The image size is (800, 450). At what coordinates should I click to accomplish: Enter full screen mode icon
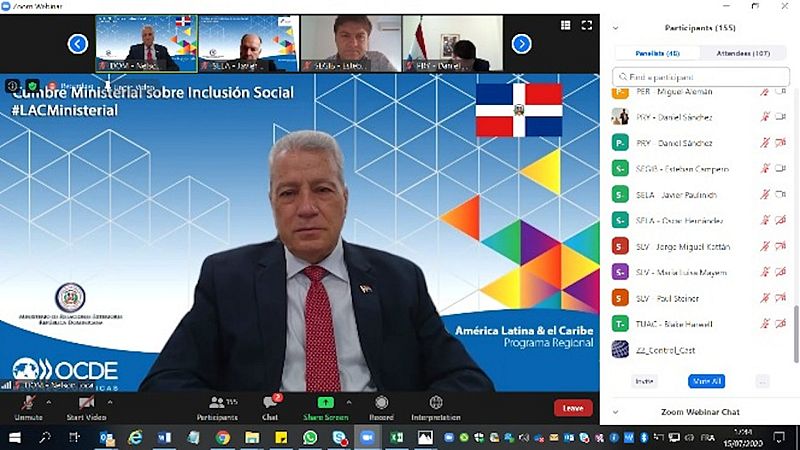(587, 25)
